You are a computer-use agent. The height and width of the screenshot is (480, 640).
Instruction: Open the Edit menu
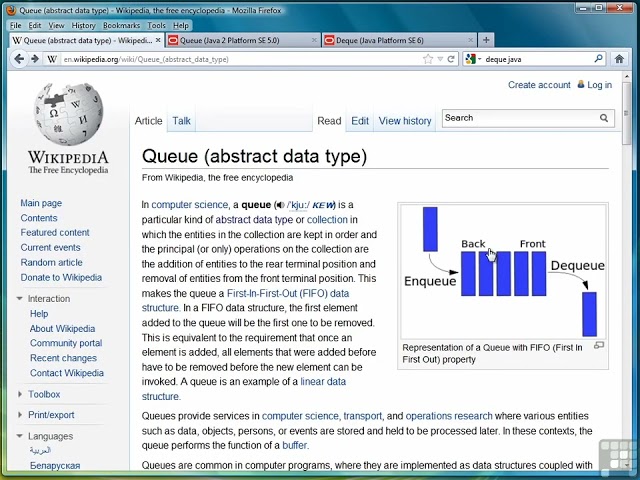click(x=35, y=25)
